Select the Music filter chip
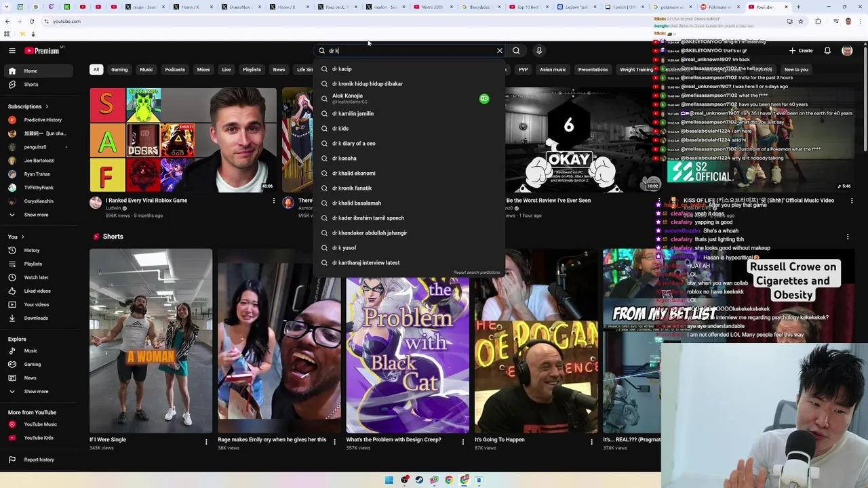 [146, 70]
